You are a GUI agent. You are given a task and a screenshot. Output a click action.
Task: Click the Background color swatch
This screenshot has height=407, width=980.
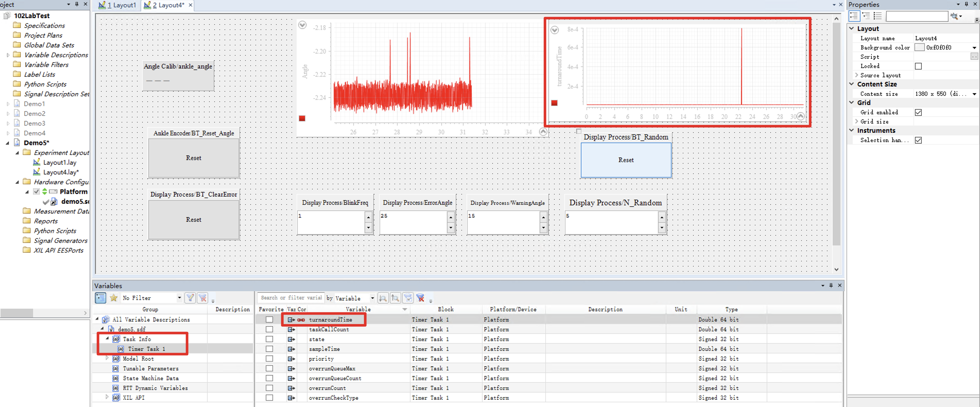(x=919, y=48)
